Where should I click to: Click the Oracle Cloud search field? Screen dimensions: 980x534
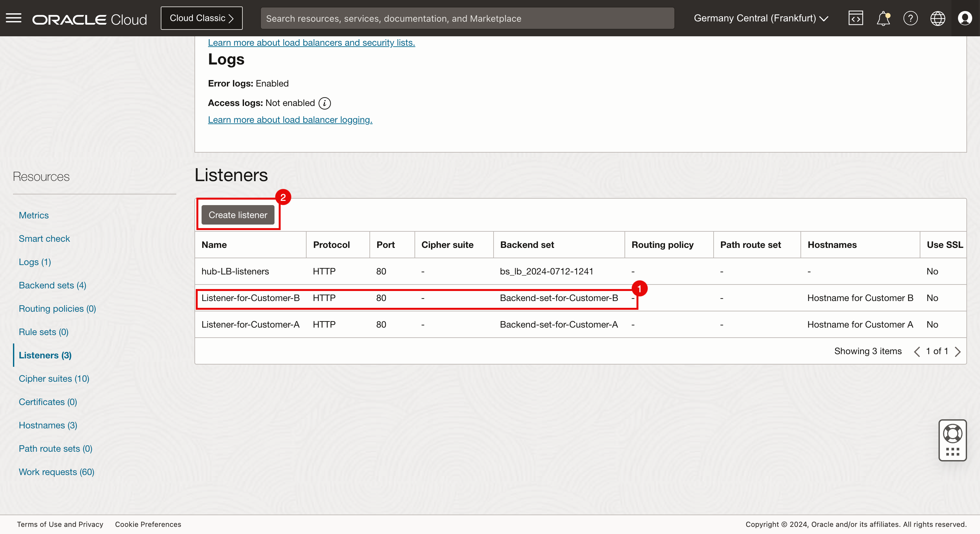[x=467, y=18]
